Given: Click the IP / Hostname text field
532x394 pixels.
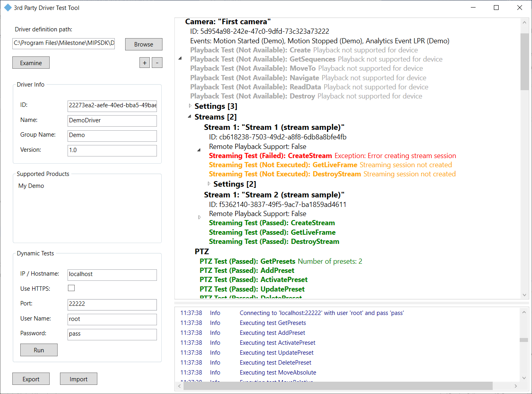Looking at the screenshot, I should pos(112,274).
